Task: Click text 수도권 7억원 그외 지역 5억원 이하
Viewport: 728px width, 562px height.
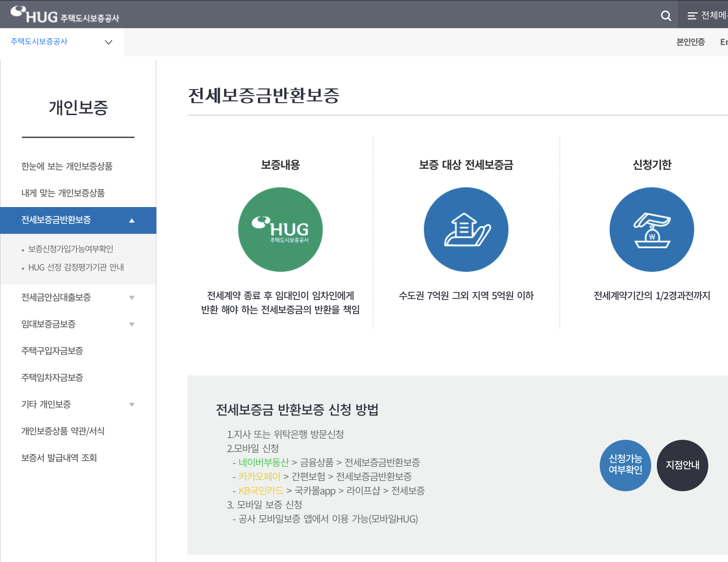Action: tap(466, 296)
